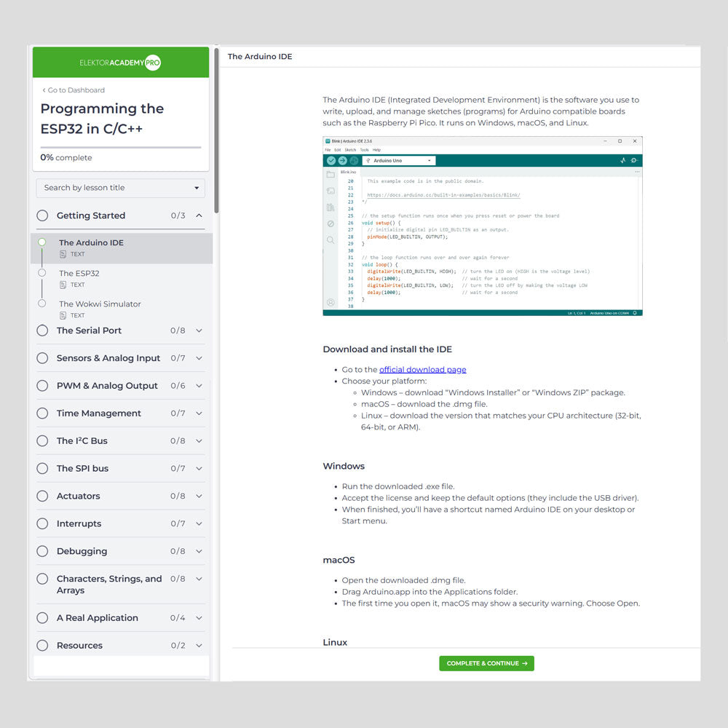Click the Arduino IDE screenshot image

pos(482,226)
